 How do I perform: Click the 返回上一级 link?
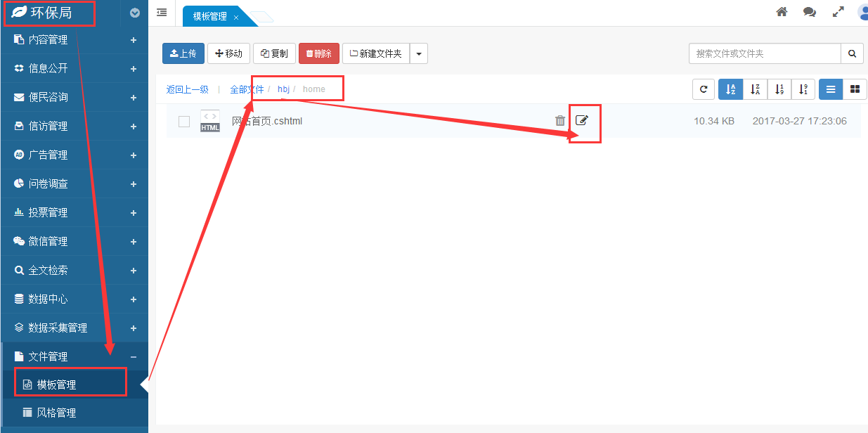[x=187, y=89]
